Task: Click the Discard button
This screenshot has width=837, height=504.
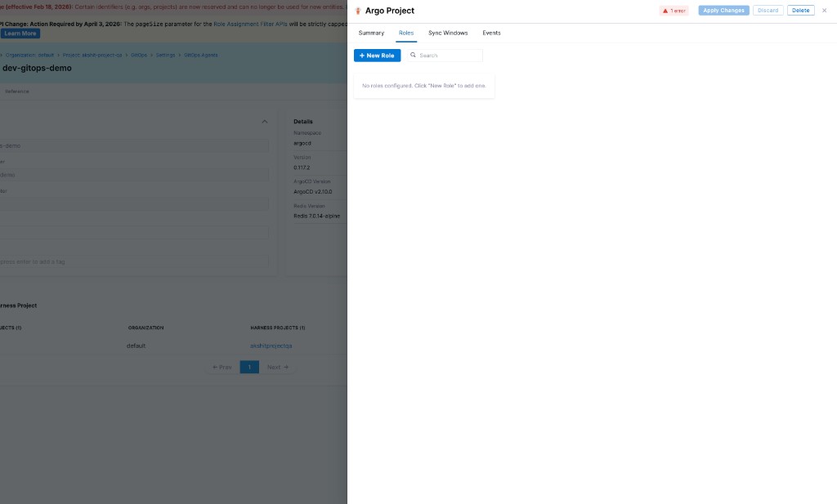Action: [768, 10]
